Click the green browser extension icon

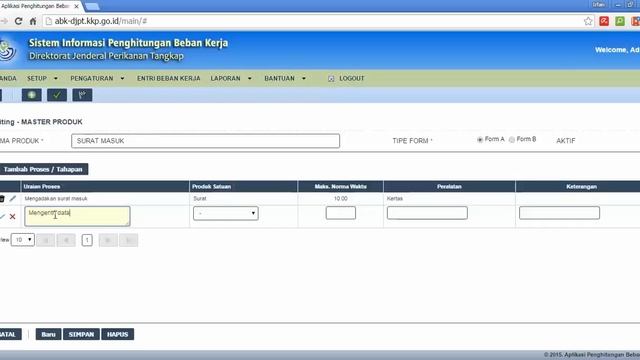[x=620, y=21]
